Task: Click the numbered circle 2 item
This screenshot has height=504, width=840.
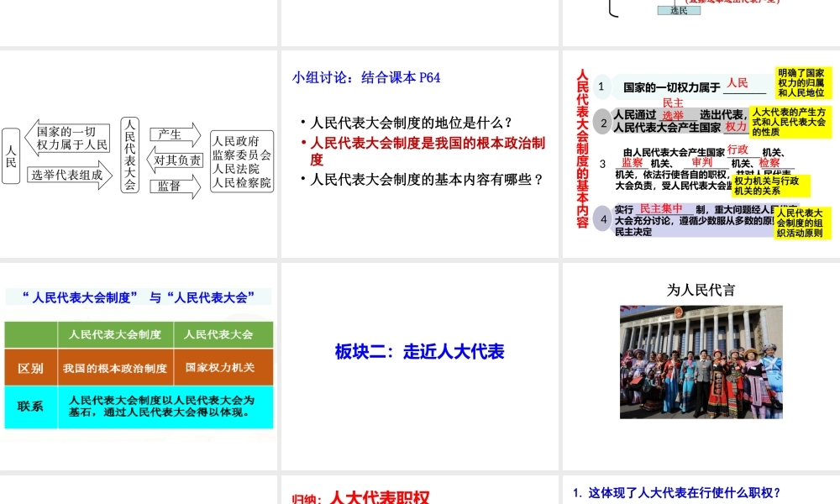Action: pyautogui.click(x=604, y=123)
